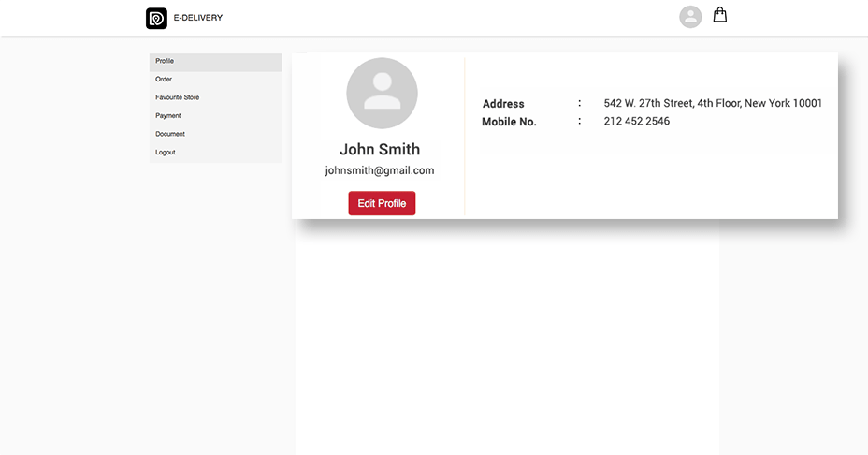
Task: Click the large profile picture placeholder
Action: click(382, 93)
